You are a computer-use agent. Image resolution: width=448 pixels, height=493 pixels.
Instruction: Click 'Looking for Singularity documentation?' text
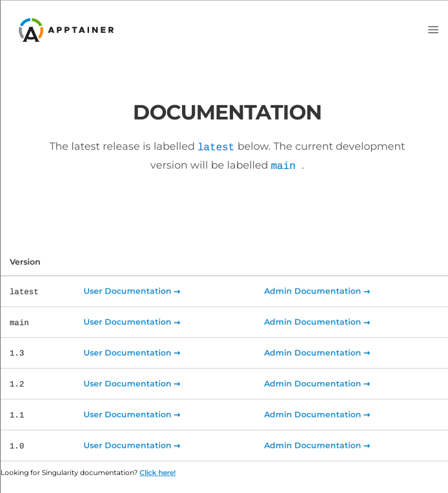(x=69, y=472)
